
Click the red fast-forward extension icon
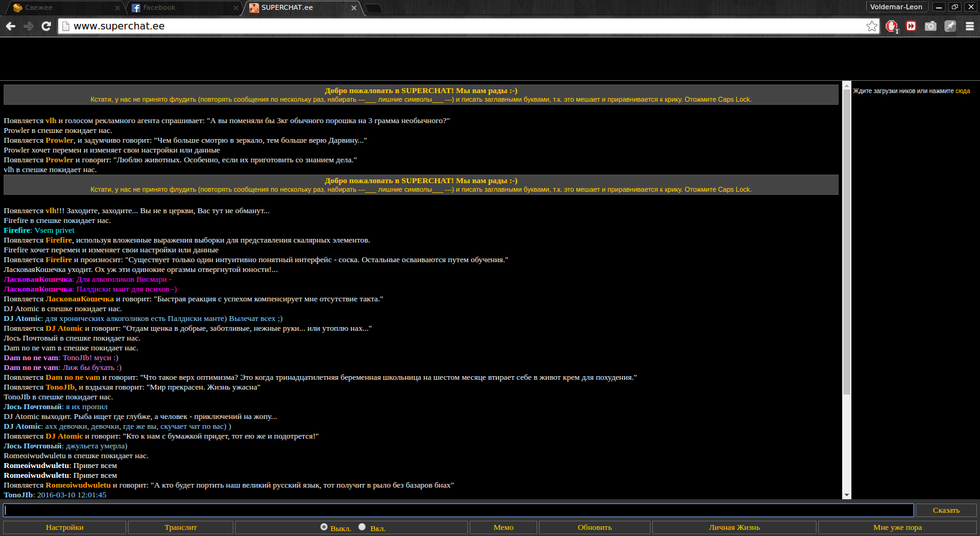911,26
